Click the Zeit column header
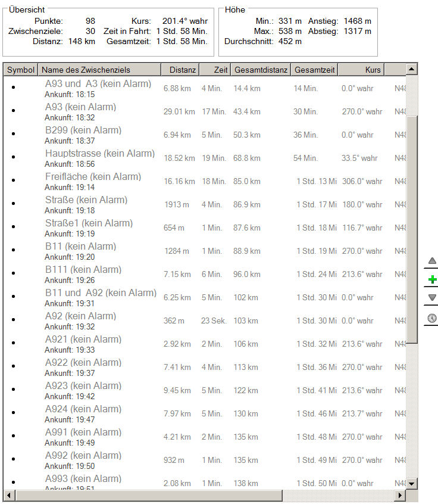The height and width of the screenshot is (504, 438). coord(215,70)
